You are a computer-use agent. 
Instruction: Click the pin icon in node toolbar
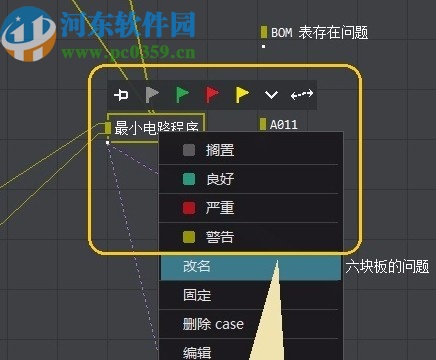tap(121, 95)
